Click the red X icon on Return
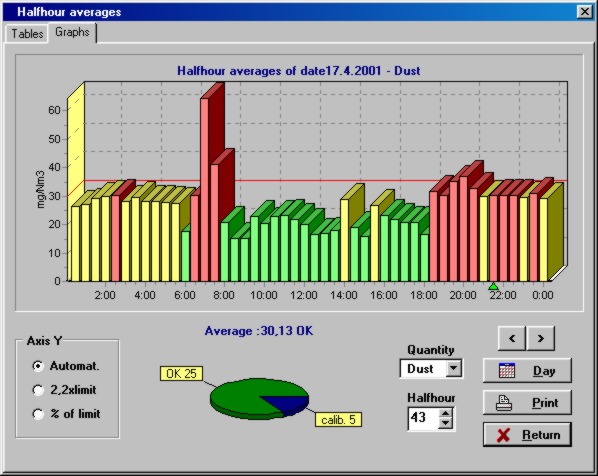 click(x=503, y=435)
